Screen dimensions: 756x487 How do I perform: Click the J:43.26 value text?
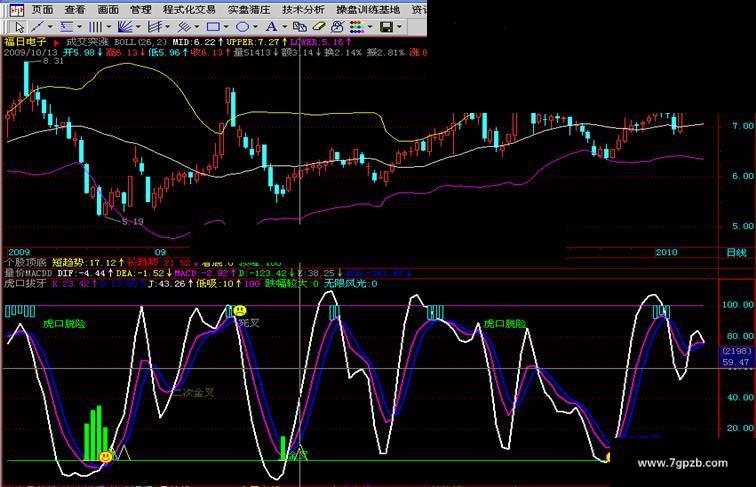166,284
